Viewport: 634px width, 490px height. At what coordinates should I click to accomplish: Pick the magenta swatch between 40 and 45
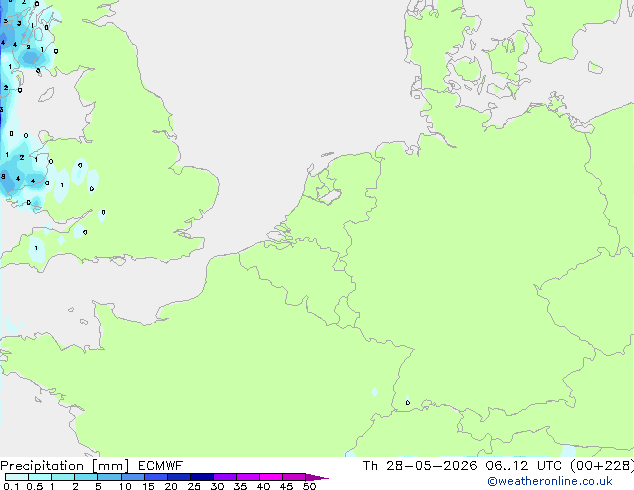[271, 477]
